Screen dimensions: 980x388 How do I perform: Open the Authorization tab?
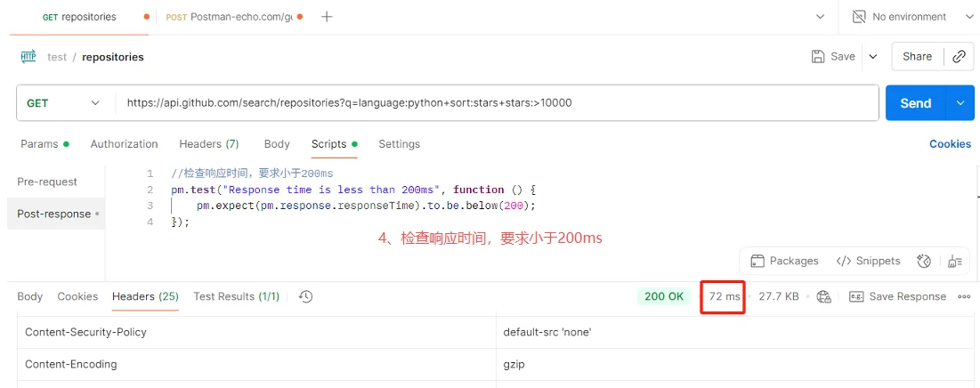(125, 143)
